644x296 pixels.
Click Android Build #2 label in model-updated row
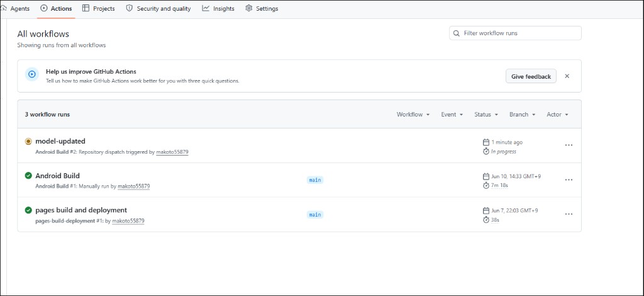click(56, 152)
